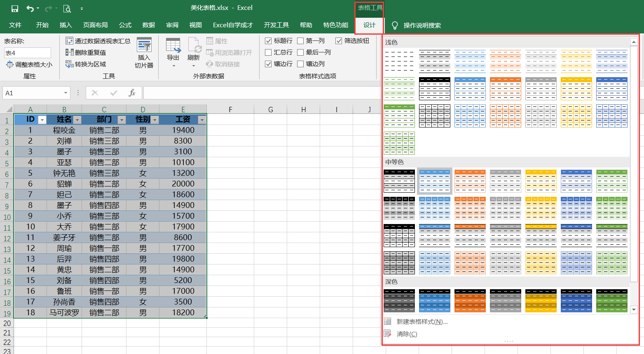Select row 20 header

click(7, 323)
